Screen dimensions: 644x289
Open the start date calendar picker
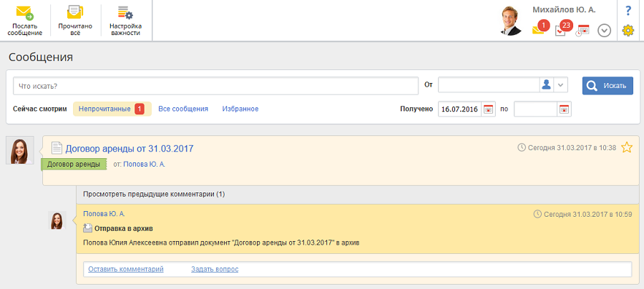pos(489,109)
